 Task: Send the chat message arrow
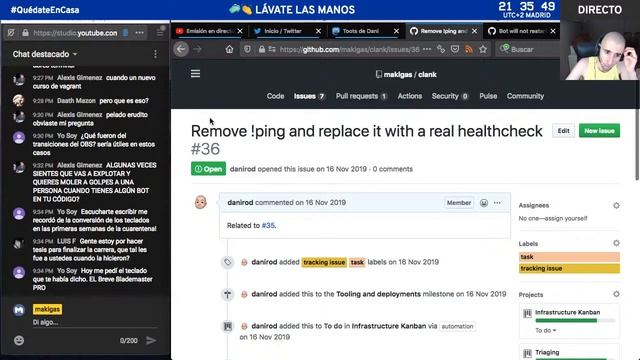tap(151, 340)
